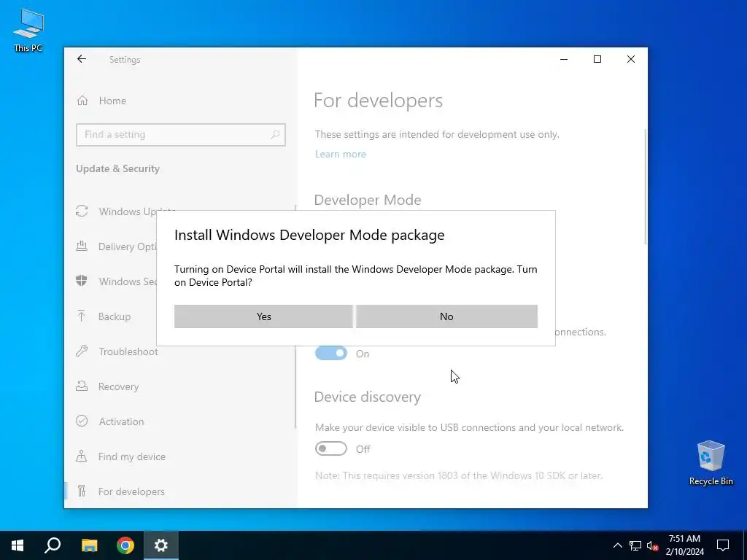The height and width of the screenshot is (560, 747).
Task: Open Delivery Optimization section
Action: click(127, 246)
